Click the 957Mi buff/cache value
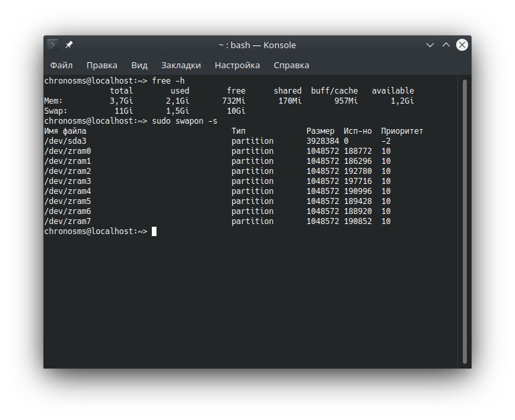Image resolution: width=515 pixels, height=420 pixels. pos(346,101)
